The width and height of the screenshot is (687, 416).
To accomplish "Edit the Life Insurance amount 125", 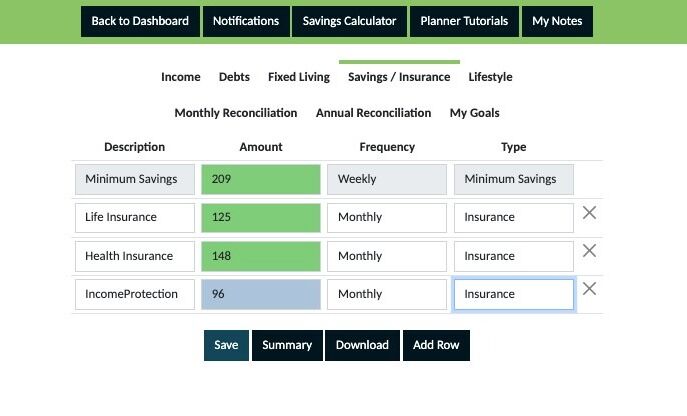I will (x=261, y=218).
